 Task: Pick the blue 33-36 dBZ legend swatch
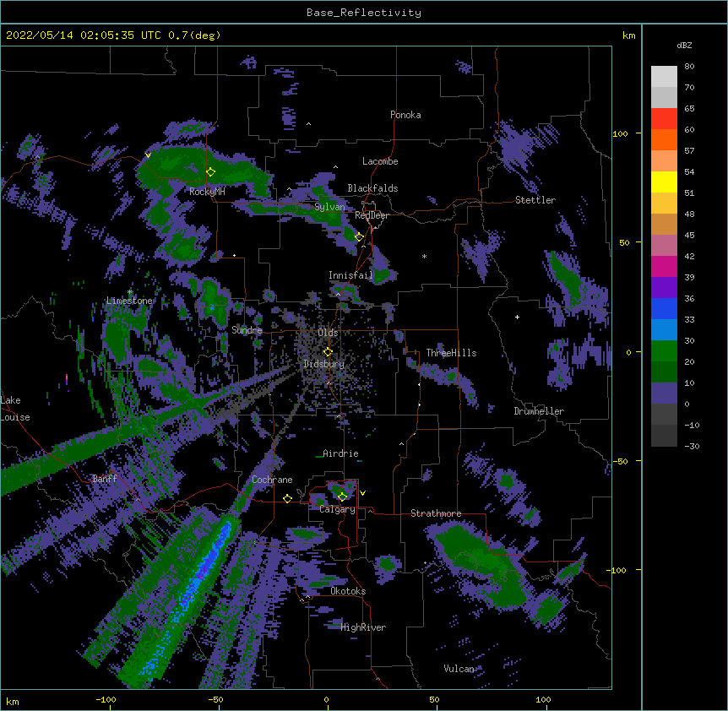coord(664,308)
